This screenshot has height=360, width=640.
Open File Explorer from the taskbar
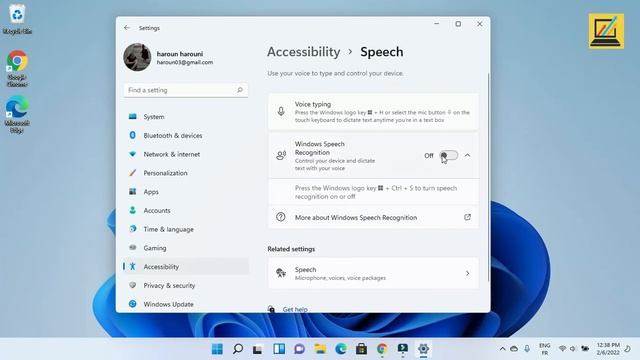(x=320, y=349)
